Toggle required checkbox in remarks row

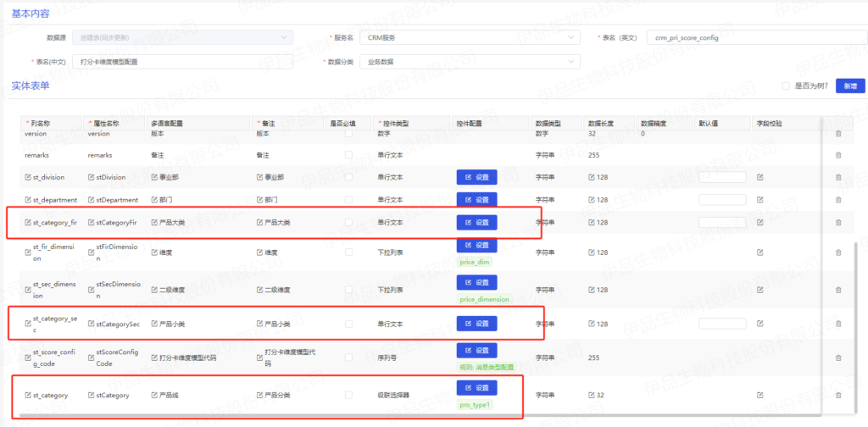click(348, 155)
